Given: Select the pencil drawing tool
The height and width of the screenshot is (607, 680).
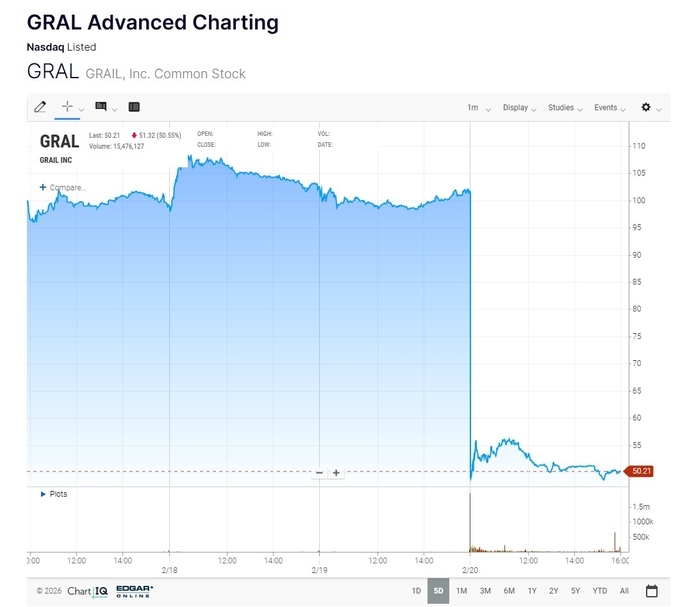Looking at the screenshot, I should (x=40, y=107).
